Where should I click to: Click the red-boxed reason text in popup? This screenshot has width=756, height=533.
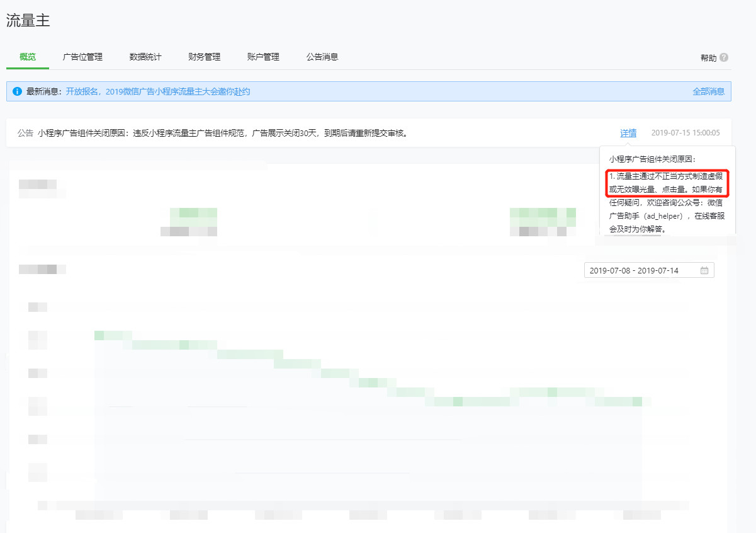667,182
